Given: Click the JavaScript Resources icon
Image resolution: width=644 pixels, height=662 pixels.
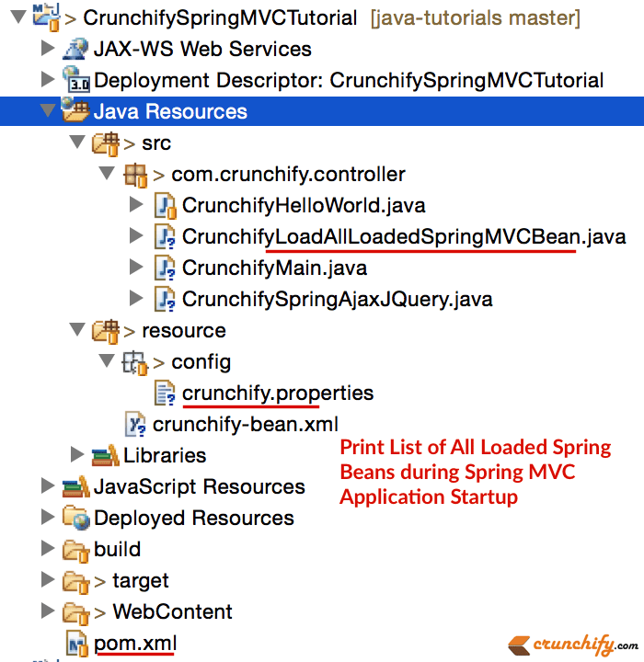Looking at the screenshot, I should tap(75, 487).
